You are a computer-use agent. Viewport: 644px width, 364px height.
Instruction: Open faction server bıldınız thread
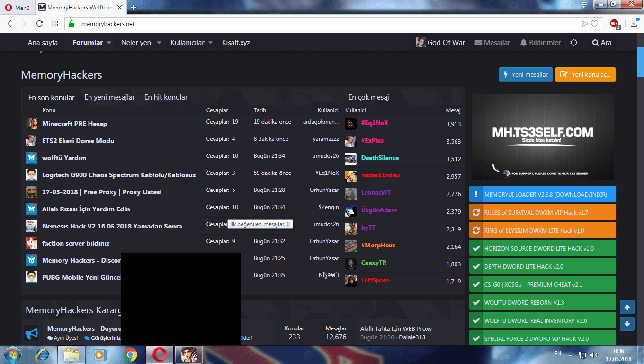[76, 243]
